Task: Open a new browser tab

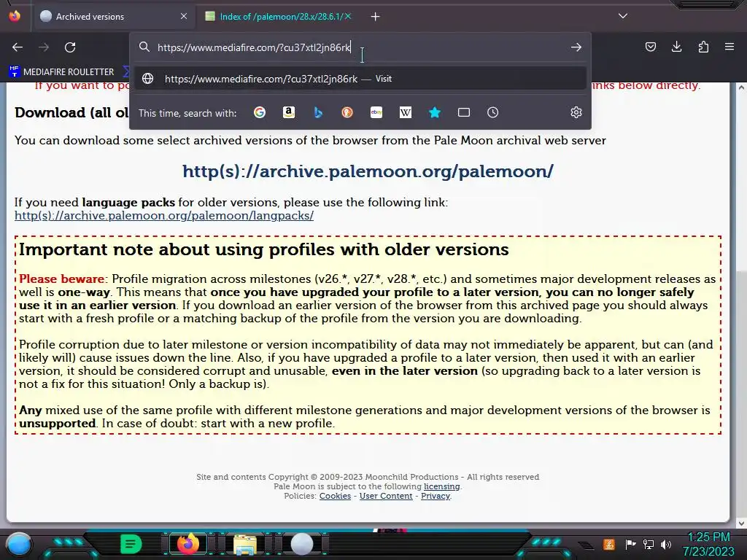Action: (376, 17)
